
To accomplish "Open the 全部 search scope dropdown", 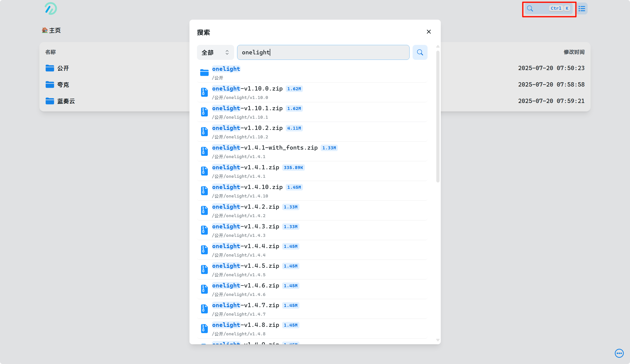I will (215, 52).
